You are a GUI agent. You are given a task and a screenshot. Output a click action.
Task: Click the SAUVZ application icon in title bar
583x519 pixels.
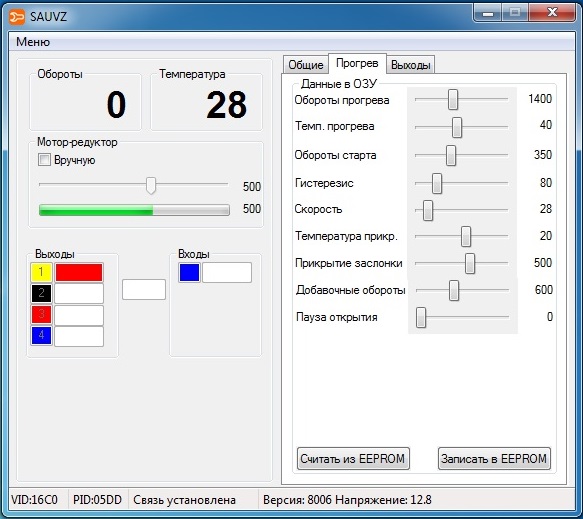(17, 17)
